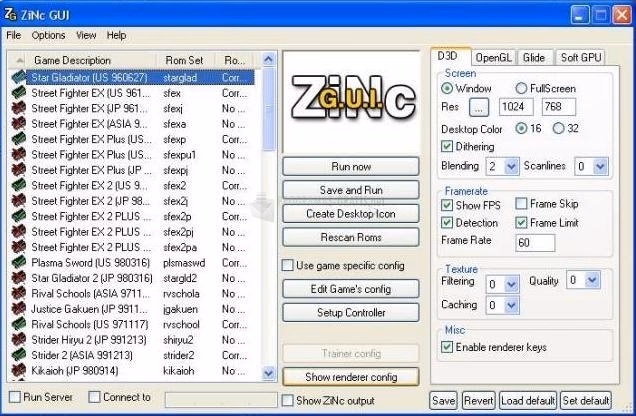Open the texture Caching dropdown
The image size is (636, 416).
point(511,305)
